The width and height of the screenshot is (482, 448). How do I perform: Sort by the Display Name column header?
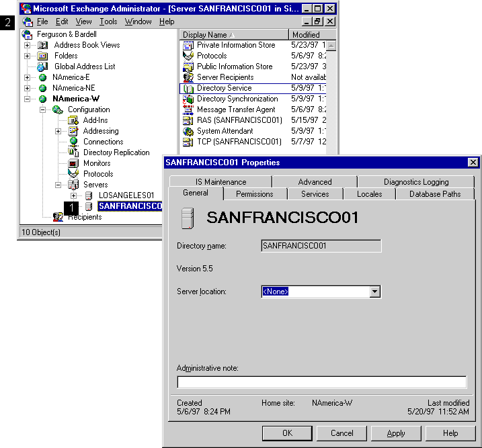(234, 35)
